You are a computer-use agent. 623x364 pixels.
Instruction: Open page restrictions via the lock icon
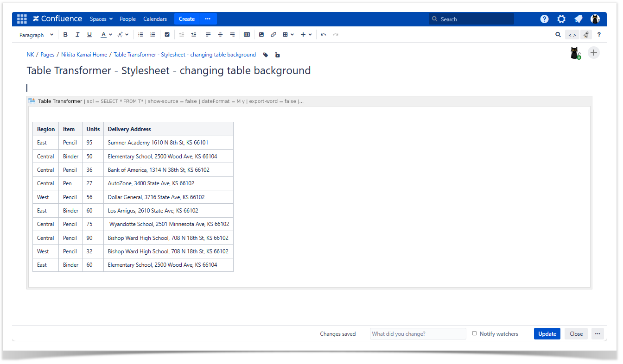(x=277, y=55)
